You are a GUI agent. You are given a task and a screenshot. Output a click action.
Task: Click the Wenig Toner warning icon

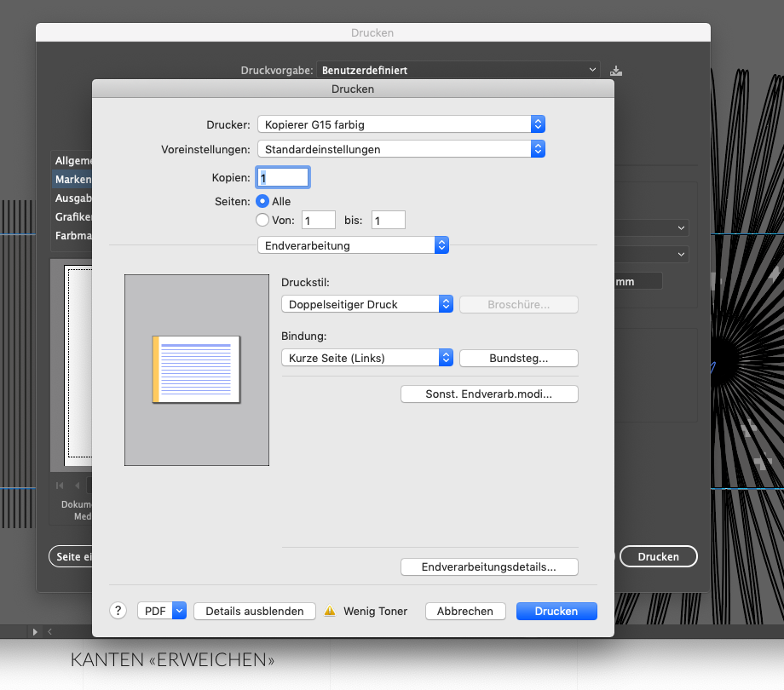coord(330,611)
